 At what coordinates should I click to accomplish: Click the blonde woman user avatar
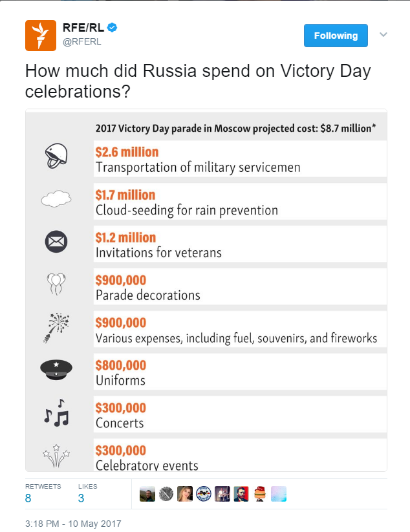(x=185, y=494)
